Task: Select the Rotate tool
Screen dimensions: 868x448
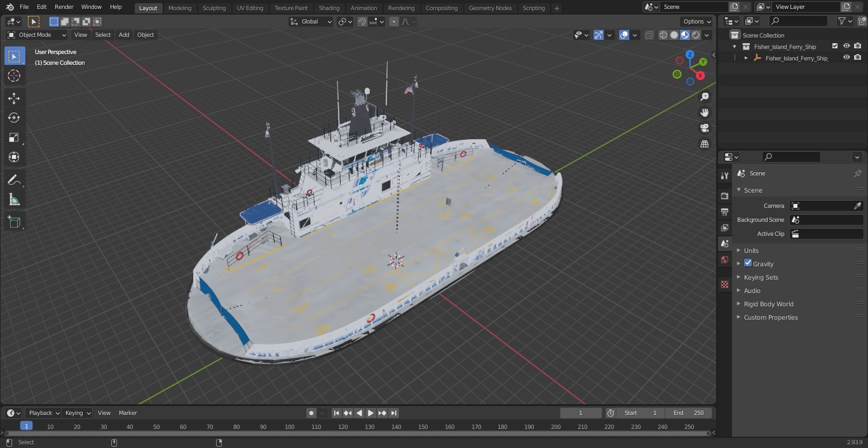Action: point(14,118)
